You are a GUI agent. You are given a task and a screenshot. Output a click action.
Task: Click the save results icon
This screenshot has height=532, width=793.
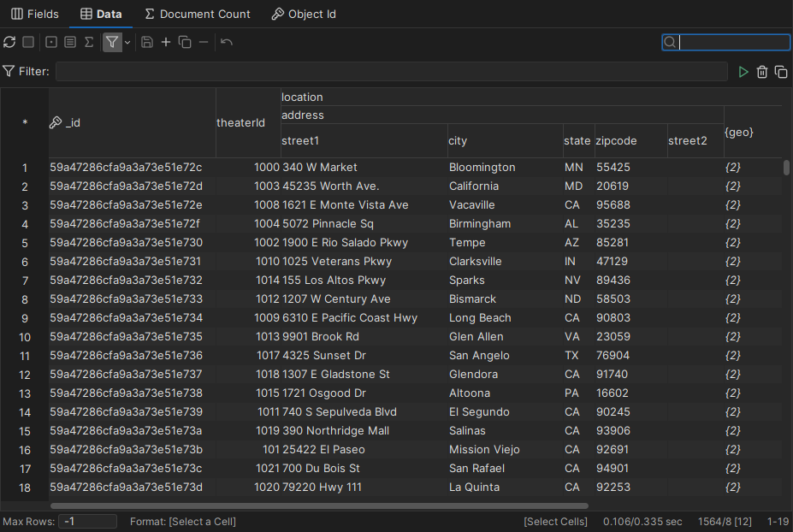pyautogui.click(x=147, y=41)
